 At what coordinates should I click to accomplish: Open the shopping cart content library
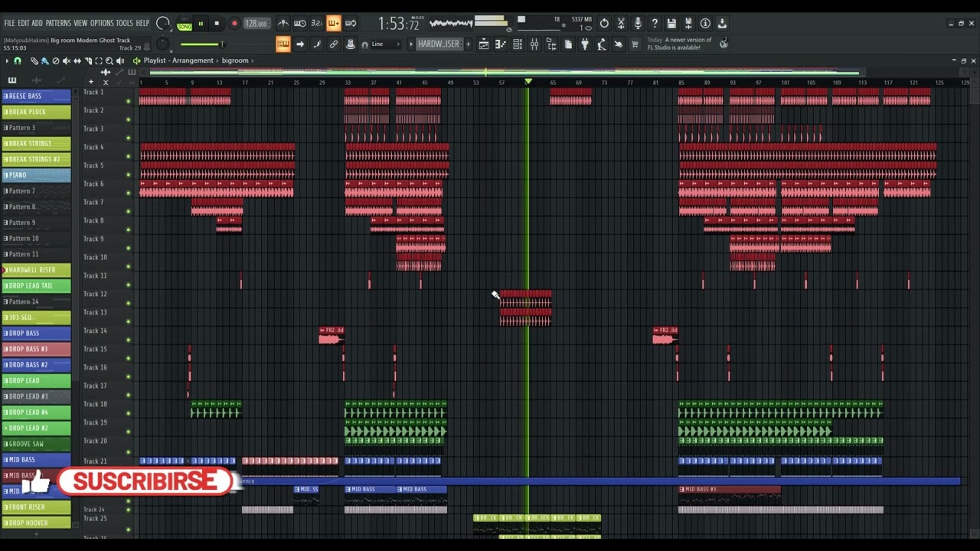point(635,44)
